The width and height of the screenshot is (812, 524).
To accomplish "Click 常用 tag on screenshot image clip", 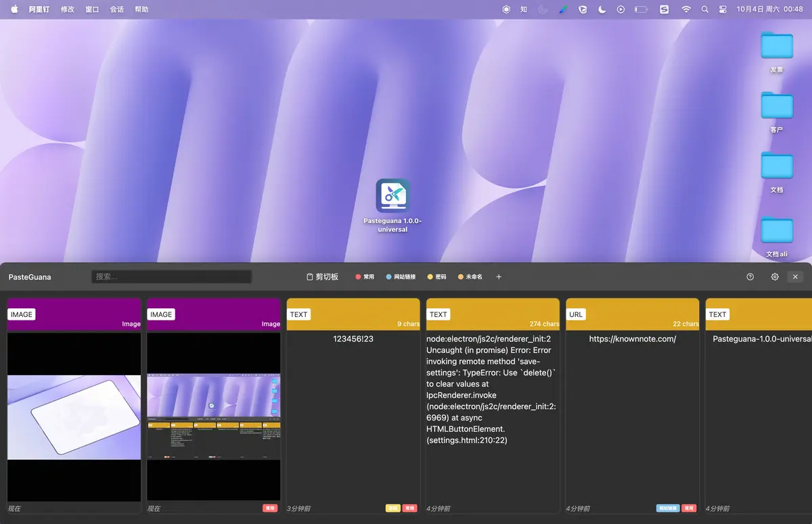I will click(270, 508).
